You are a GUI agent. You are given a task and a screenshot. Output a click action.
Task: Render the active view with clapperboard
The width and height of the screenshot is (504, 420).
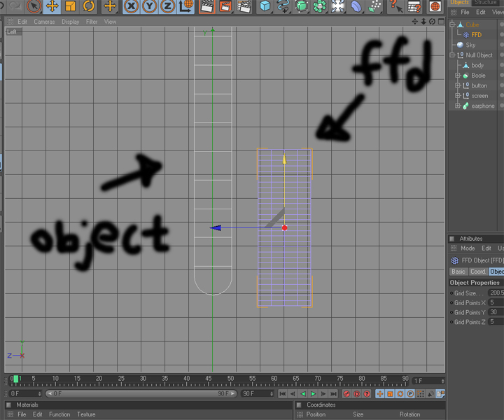click(x=206, y=6)
